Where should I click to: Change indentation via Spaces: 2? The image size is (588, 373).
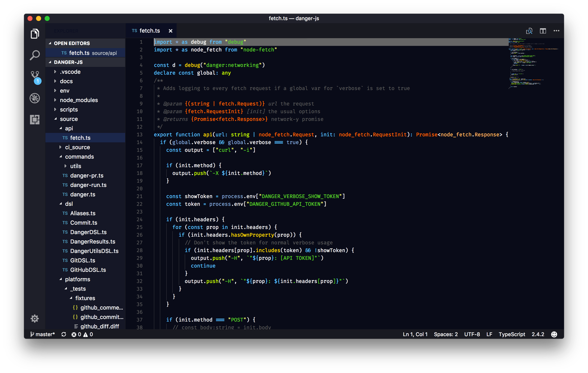click(446, 334)
